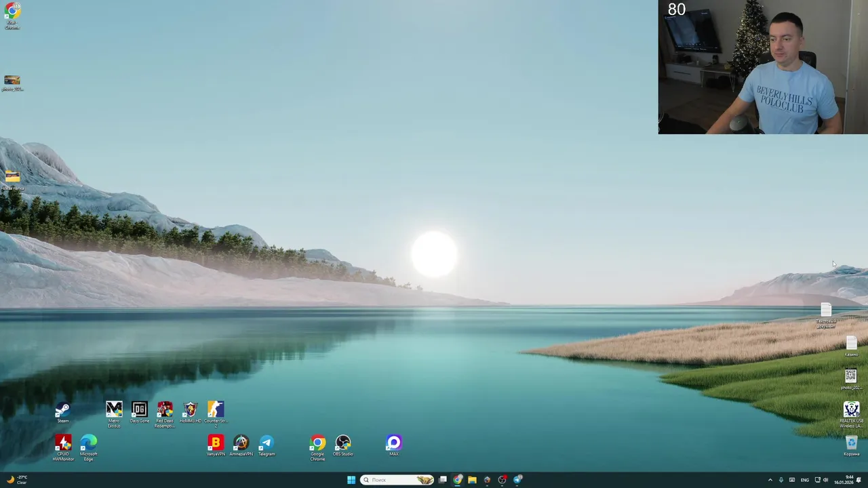Select the Chrome shortcut at the top-left corner
868x488 pixels.
point(12,16)
